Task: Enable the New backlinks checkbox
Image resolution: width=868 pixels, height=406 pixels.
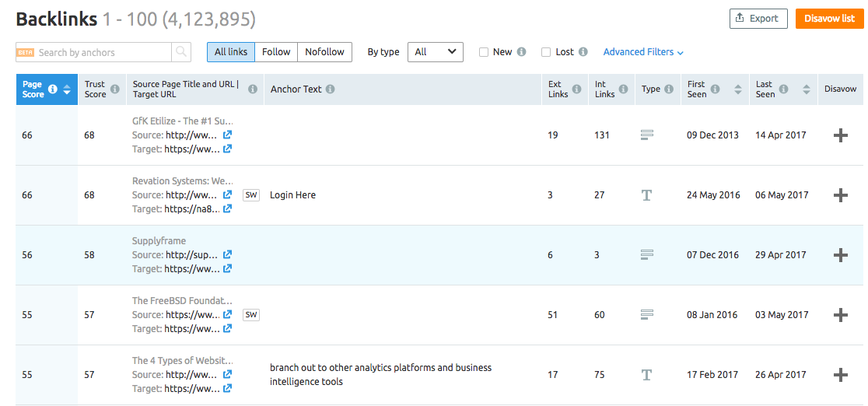Action: pyautogui.click(x=483, y=52)
